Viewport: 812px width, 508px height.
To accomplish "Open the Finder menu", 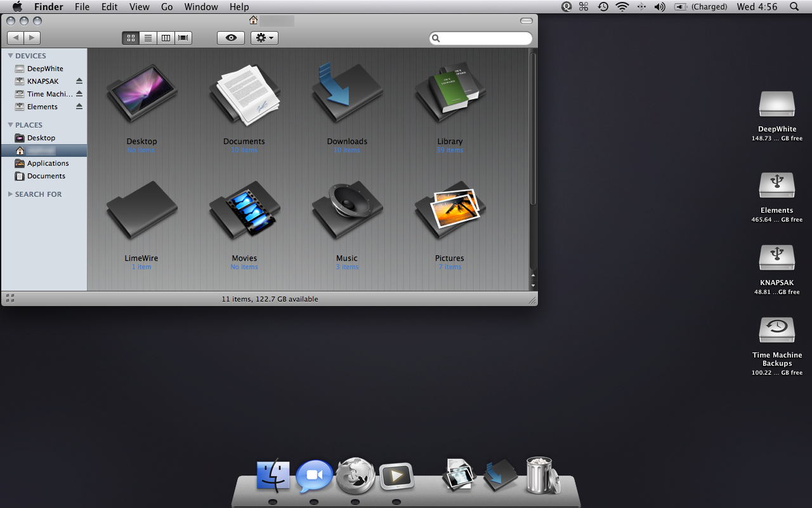I will (48, 7).
